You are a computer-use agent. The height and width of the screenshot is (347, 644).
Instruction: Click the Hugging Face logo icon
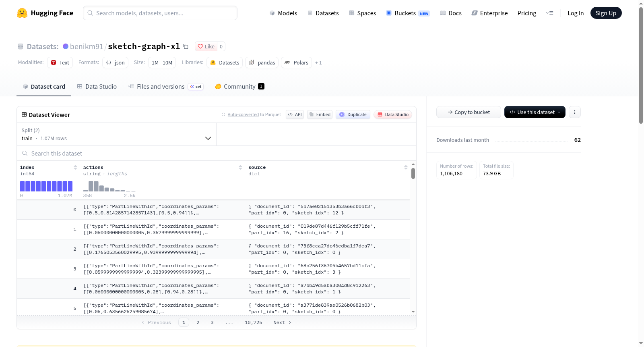22,13
